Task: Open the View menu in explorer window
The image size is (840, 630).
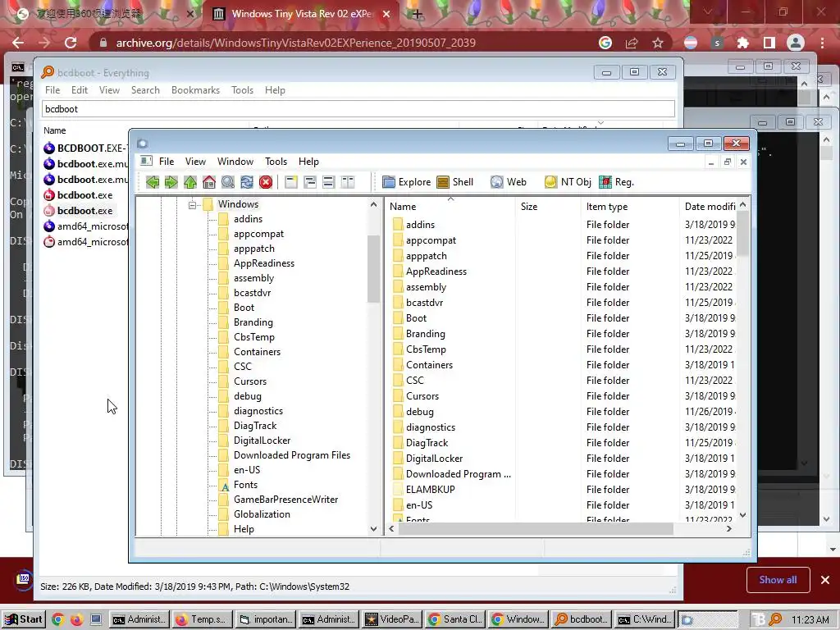Action: point(195,162)
